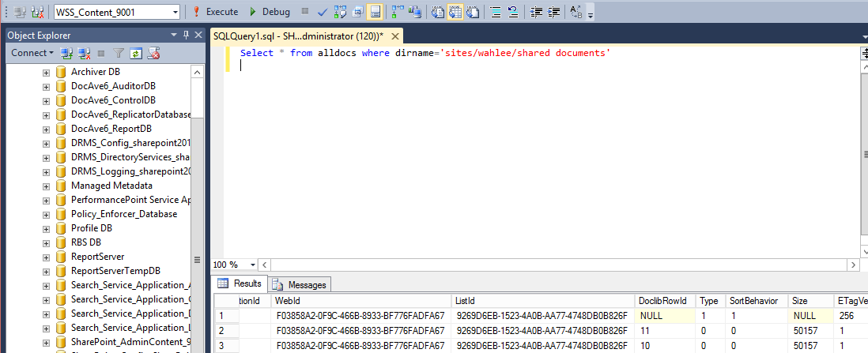868x353 pixels.
Task: Open the Query Options icon
Action: (x=357, y=12)
